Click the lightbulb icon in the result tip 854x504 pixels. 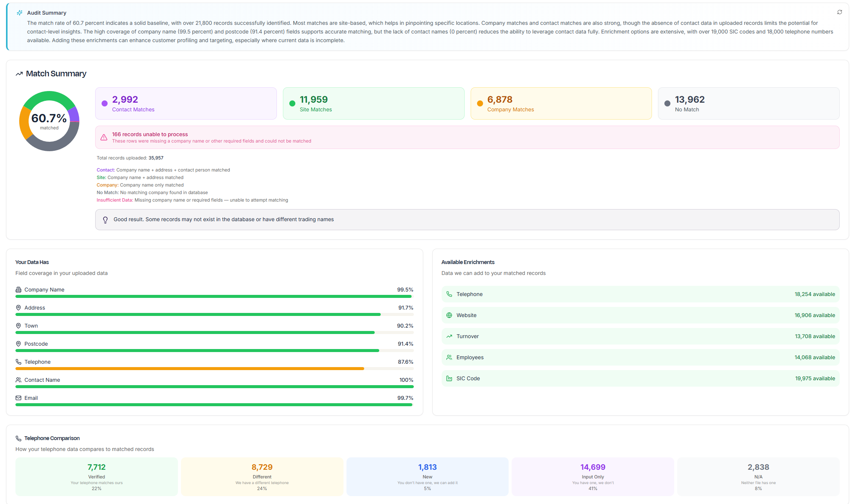tap(105, 220)
